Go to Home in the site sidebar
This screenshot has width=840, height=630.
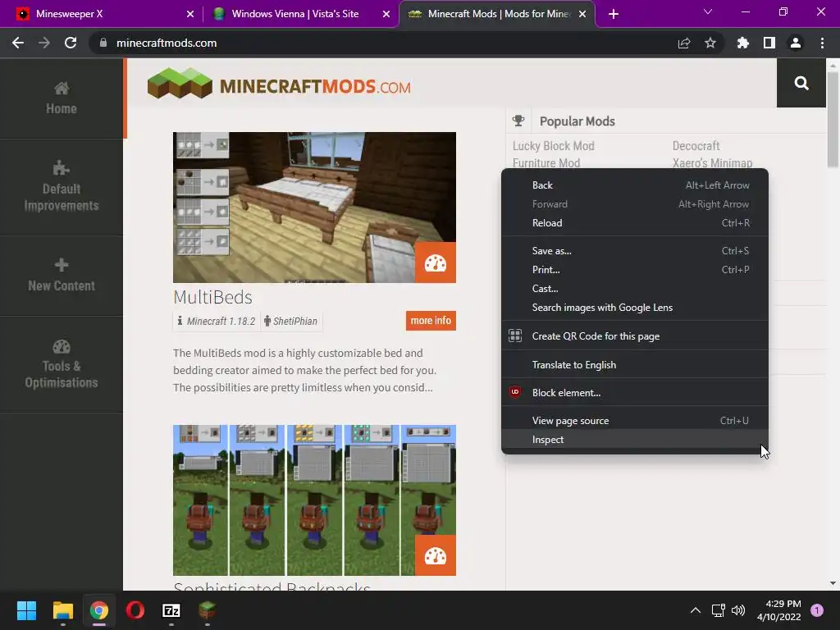click(x=61, y=98)
